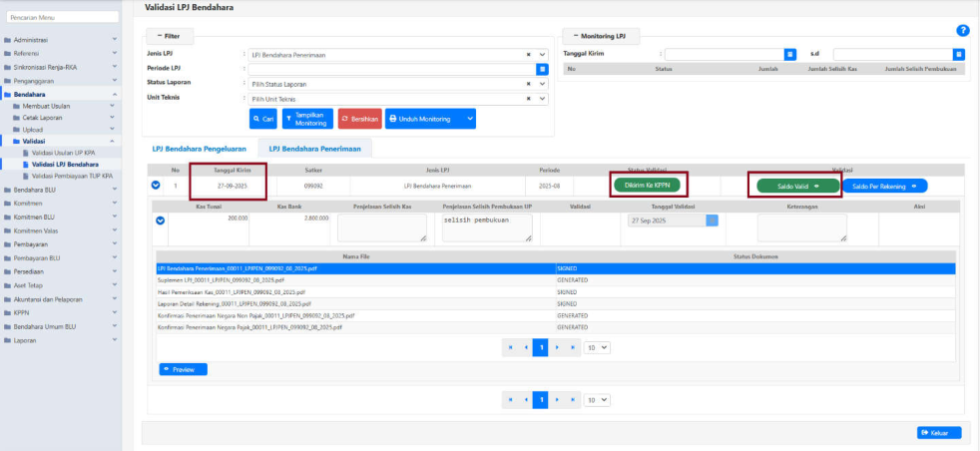Click the blue help question mark icon
Viewport: 980px width, 451px height.
tap(962, 31)
